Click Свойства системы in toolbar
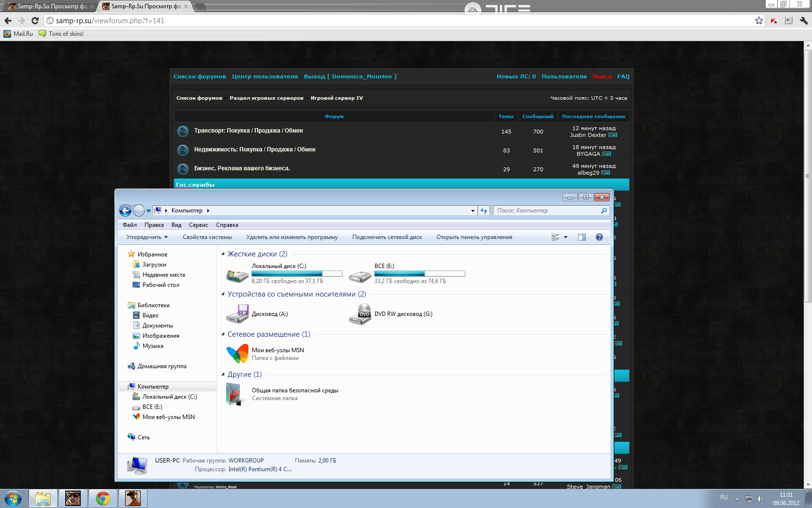This screenshot has height=508, width=812. (207, 237)
